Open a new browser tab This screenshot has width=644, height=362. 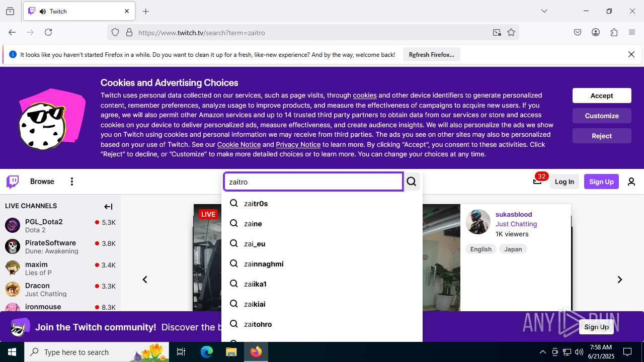pos(146,11)
